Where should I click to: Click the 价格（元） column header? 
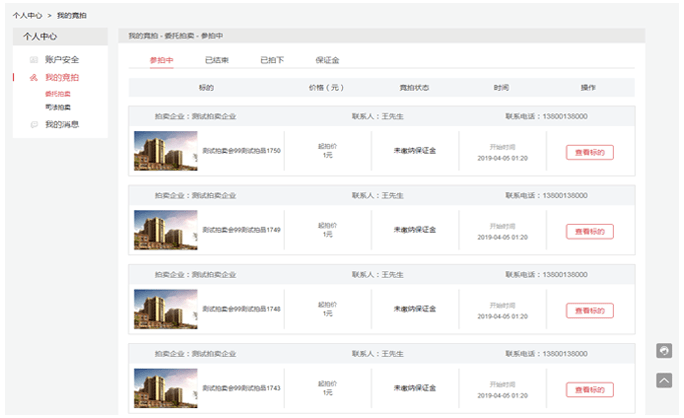point(326,88)
